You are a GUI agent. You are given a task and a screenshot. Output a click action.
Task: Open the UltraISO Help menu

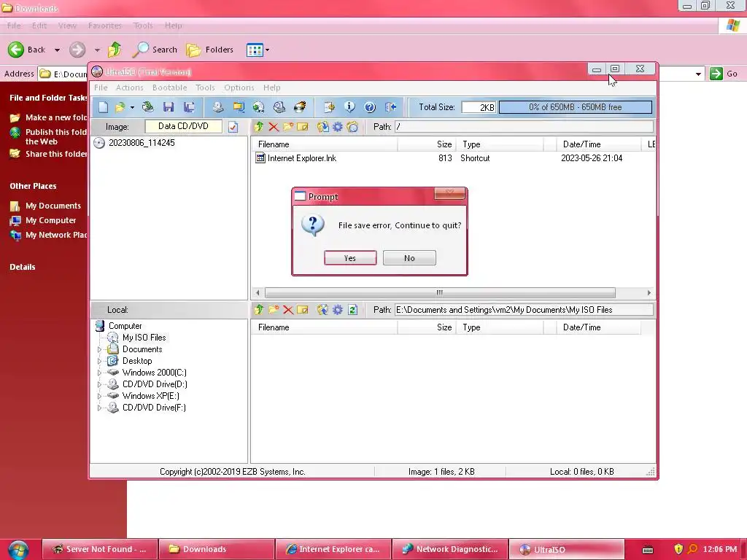272,87
